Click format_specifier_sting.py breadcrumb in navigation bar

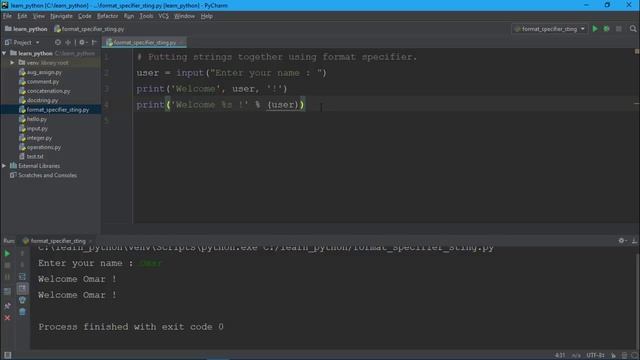click(89, 29)
